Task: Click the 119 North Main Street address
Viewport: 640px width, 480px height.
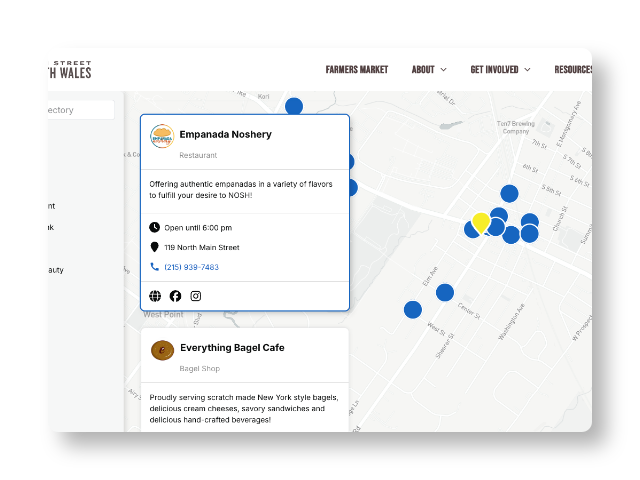Action: tap(202, 247)
